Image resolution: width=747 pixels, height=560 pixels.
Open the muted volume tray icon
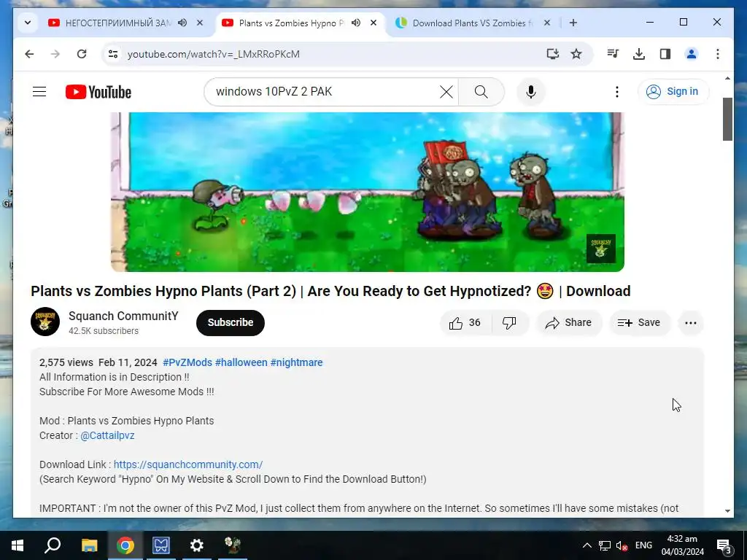coord(622,545)
